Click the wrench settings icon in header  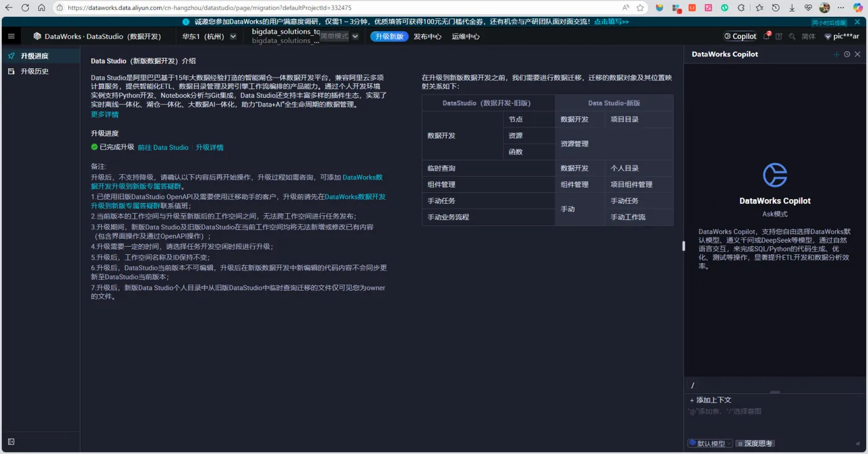point(792,37)
